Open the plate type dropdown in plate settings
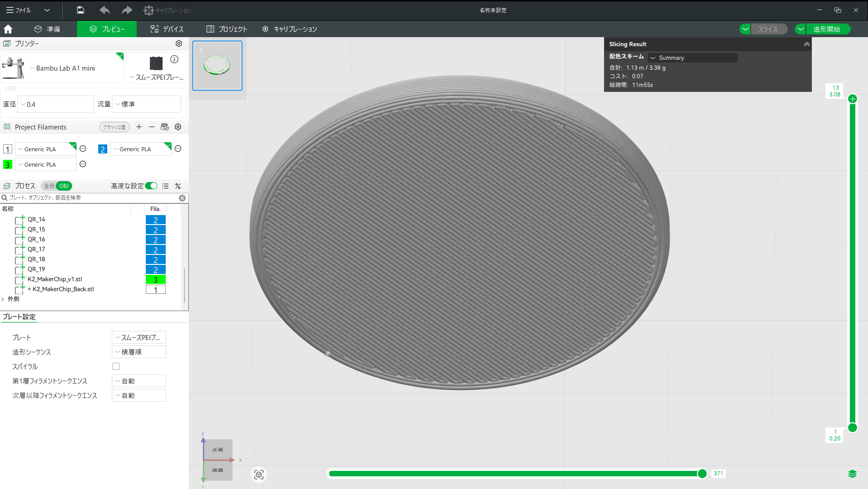Screen dimensions: 868x489 tap(139, 337)
